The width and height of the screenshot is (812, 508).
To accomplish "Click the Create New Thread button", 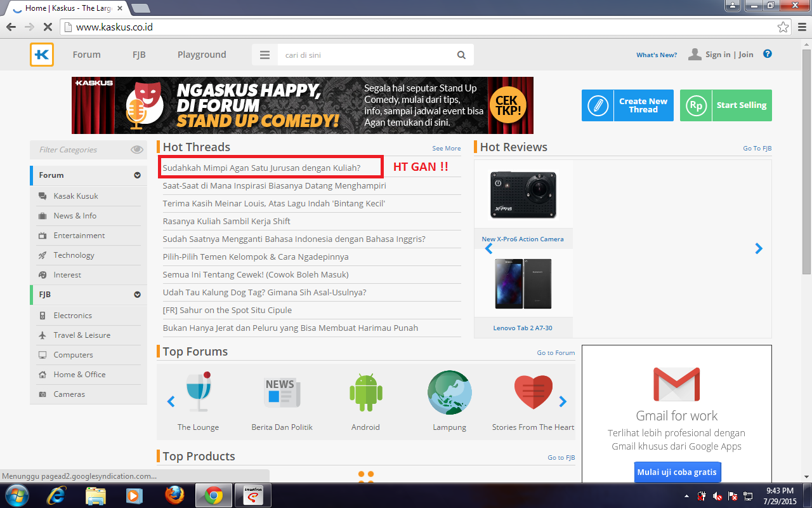I will pos(627,105).
